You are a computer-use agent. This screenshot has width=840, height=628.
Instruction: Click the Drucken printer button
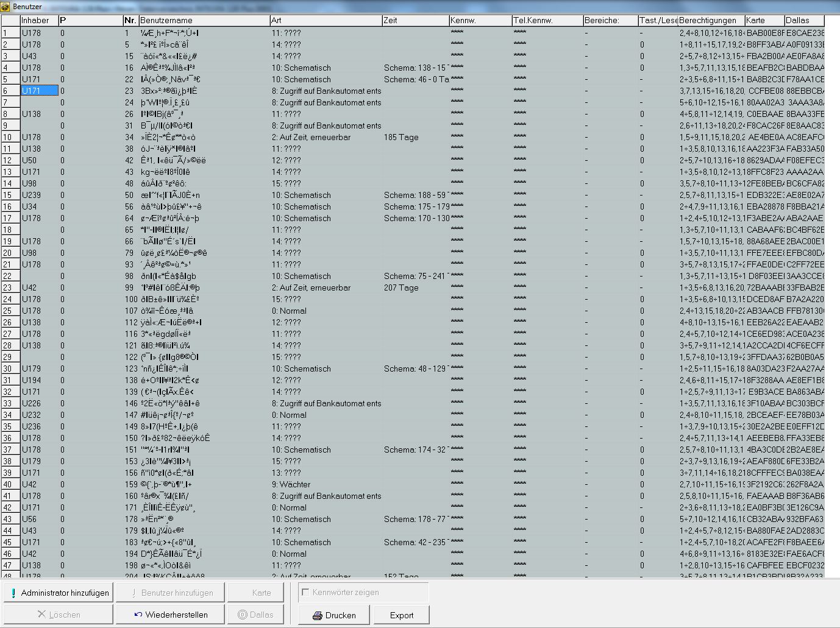coord(334,615)
